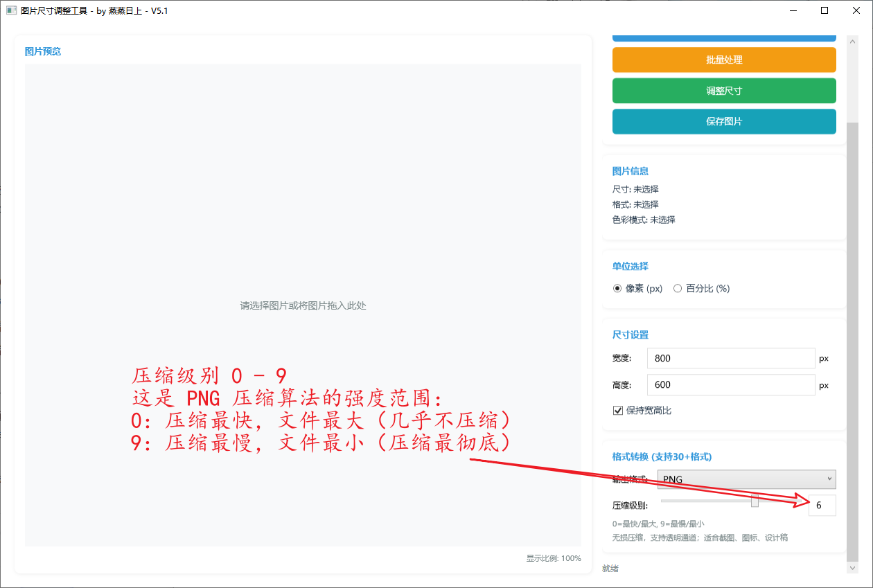The height and width of the screenshot is (588, 873).
Task: Click the partially hidden blue button above 批量处理
Action: pyautogui.click(x=724, y=38)
